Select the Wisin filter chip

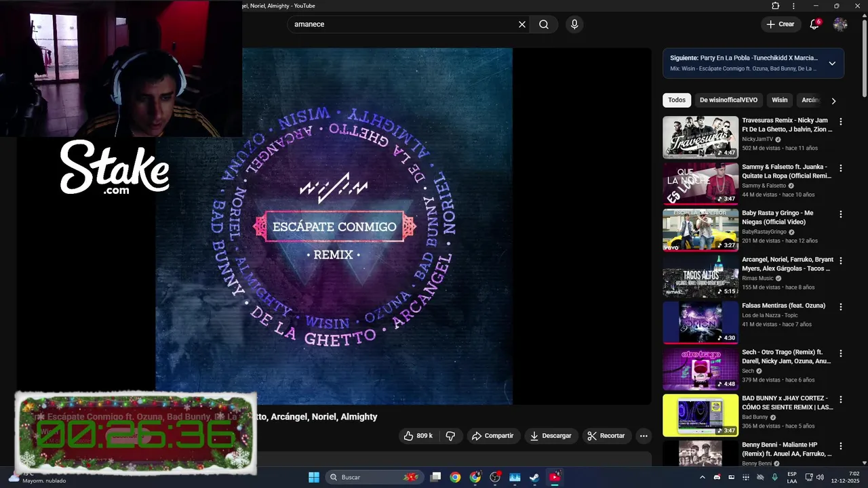click(x=780, y=100)
